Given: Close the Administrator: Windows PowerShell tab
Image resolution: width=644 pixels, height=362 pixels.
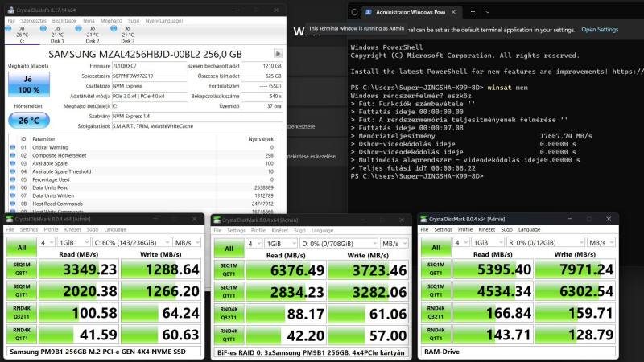Looking at the screenshot, I should pos(453,12).
